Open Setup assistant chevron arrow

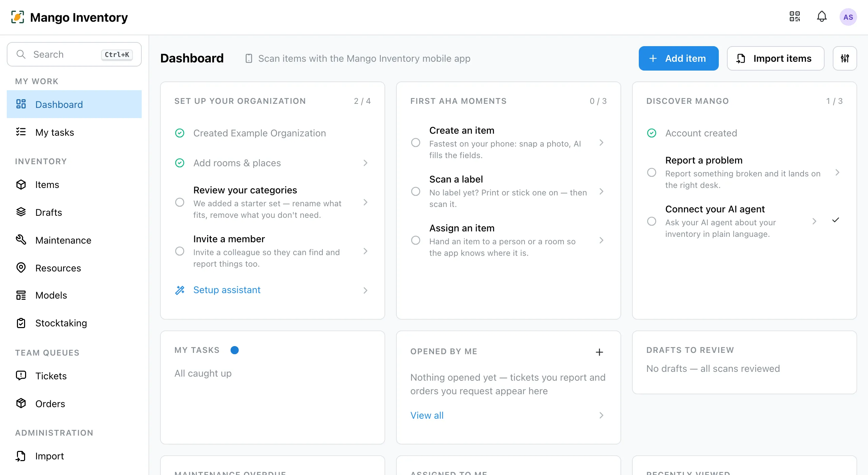[365, 290]
